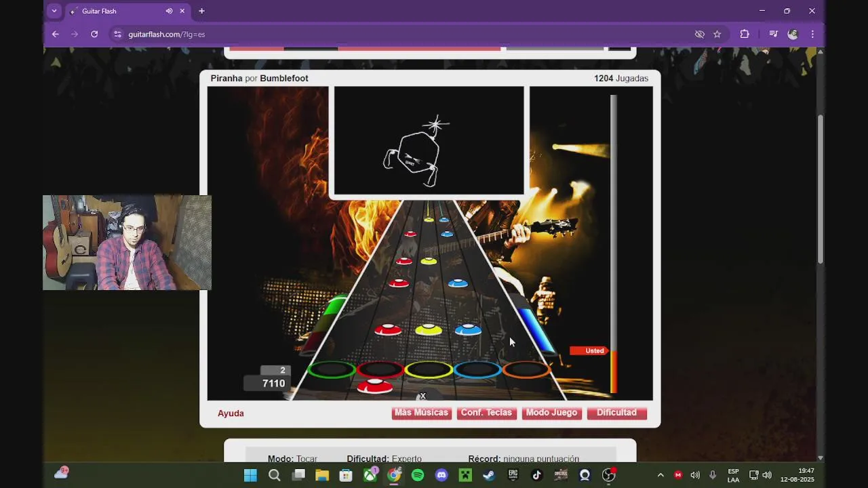Image resolution: width=868 pixels, height=488 pixels.
Task: Open the Ayuda help link
Action: point(231,413)
